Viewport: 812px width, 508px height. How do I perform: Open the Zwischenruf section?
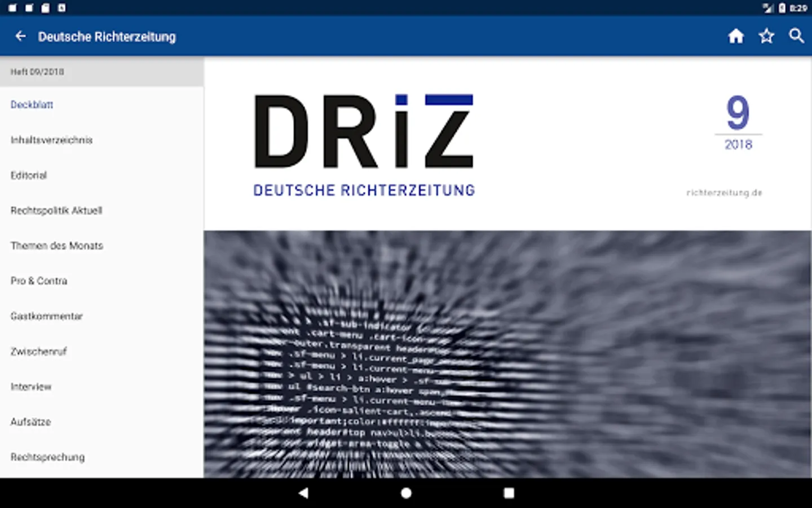[101, 351]
